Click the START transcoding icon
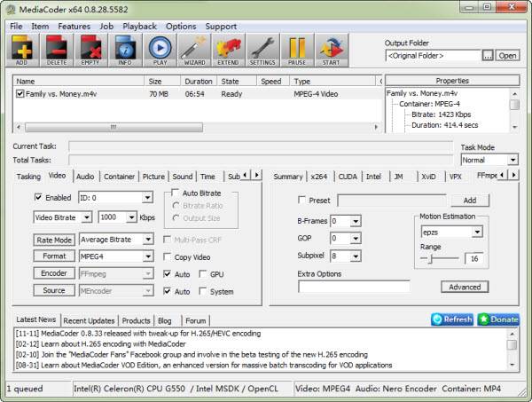This screenshot has height=402, width=532. (x=332, y=50)
